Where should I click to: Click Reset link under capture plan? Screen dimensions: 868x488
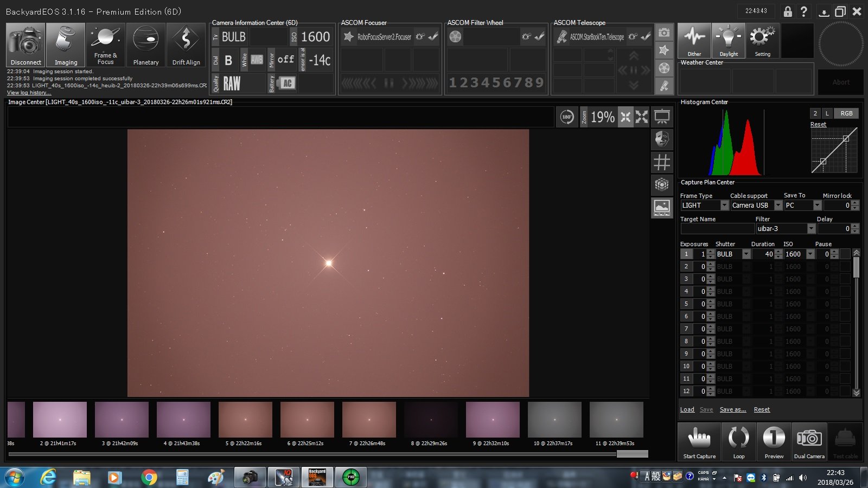pyautogui.click(x=762, y=409)
